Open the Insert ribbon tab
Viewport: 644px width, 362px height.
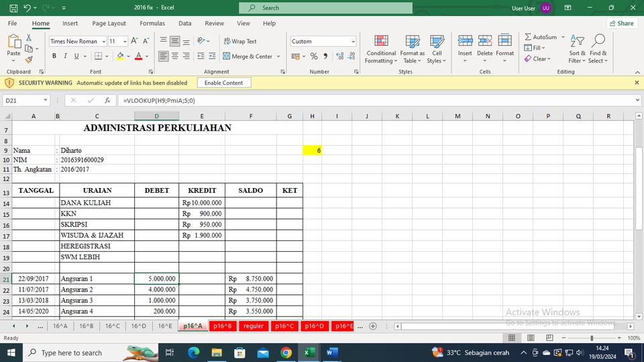[70, 24]
